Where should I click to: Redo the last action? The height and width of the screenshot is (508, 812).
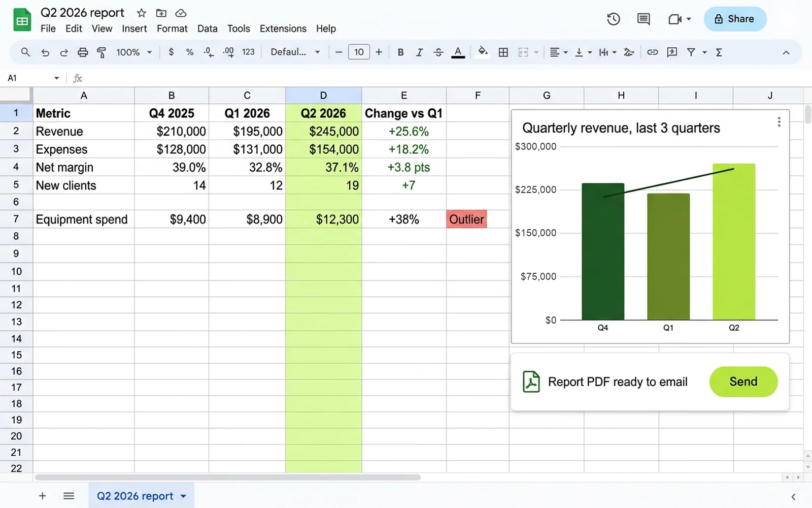click(x=64, y=52)
